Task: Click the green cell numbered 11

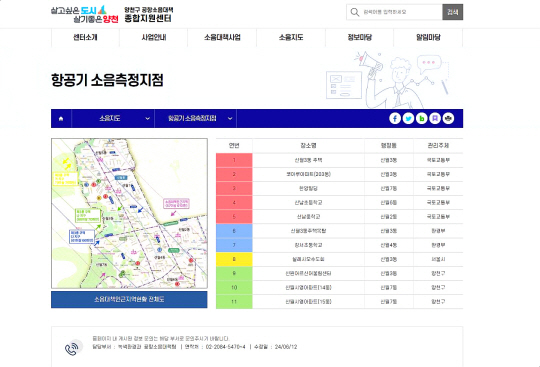Action: (234, 302)
